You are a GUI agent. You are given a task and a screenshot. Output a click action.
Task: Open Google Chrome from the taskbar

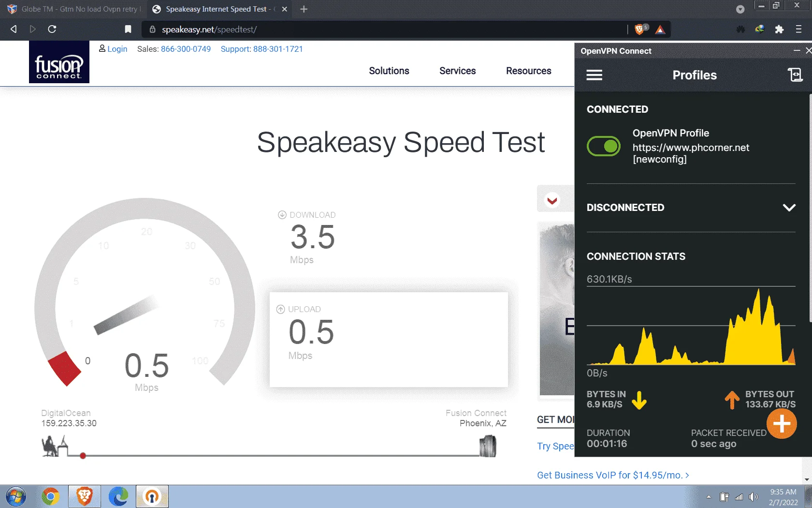(x=50, y=496)
